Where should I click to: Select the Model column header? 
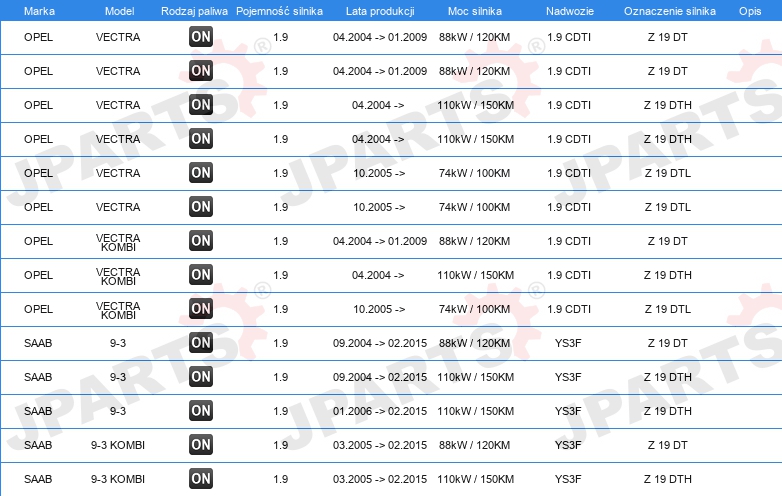(x=119, y=11)
